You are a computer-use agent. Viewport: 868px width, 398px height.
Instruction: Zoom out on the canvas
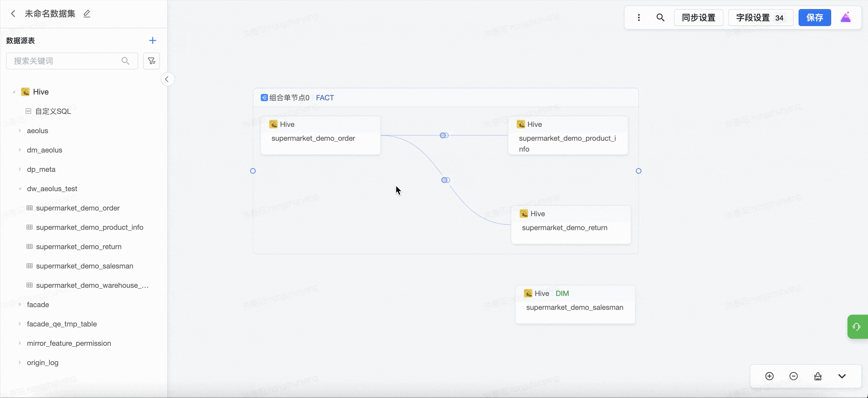click(793, 376)
